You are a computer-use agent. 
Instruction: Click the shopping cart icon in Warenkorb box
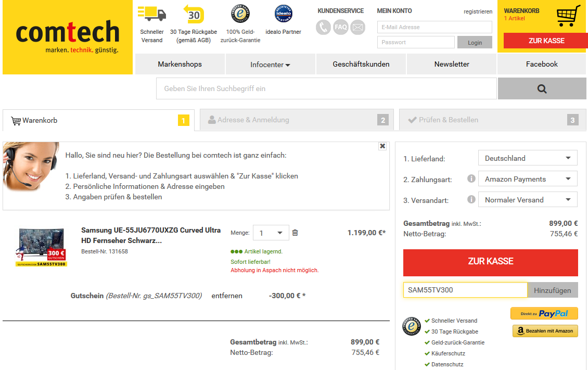(x=569, y=16)
